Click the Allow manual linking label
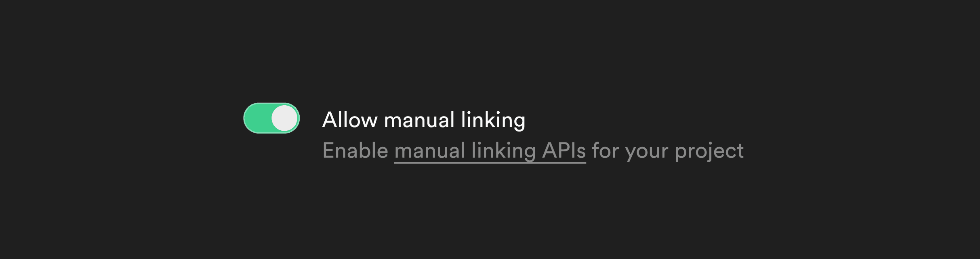The width and height of the screenshot is (980, 259). 424,120
